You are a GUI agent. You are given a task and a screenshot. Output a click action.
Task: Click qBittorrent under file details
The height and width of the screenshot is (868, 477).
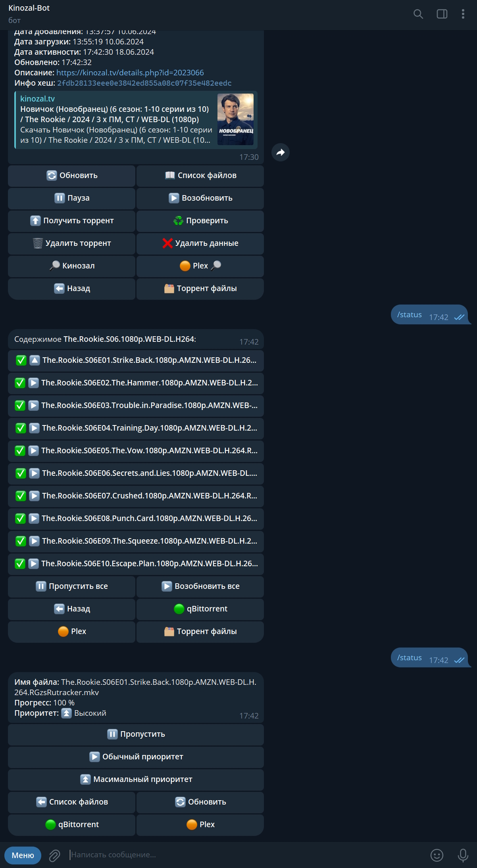(x=71, y=824)
